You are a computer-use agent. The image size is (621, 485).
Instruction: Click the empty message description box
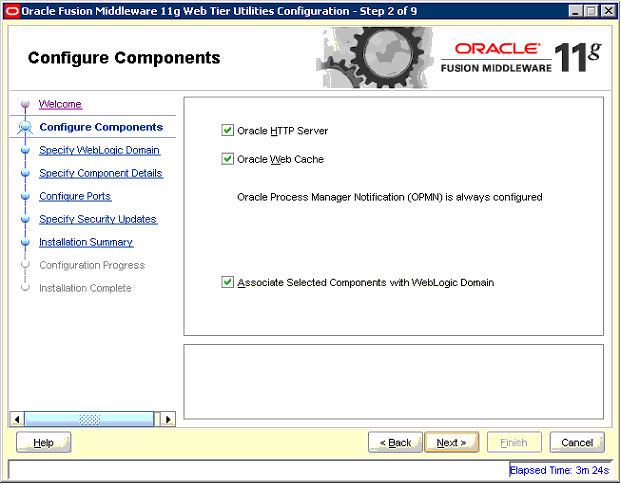pyautogui.click(x=394, y=382)
